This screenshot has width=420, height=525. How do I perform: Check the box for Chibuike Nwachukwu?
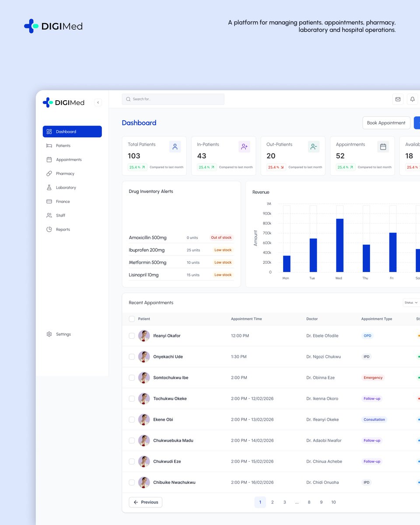pos(132,483)
